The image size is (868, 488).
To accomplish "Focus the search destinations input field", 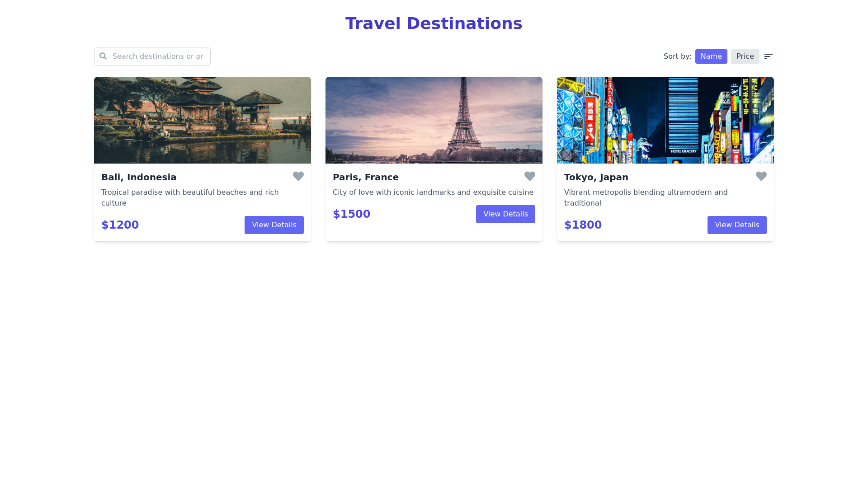I will pos(158,56).
